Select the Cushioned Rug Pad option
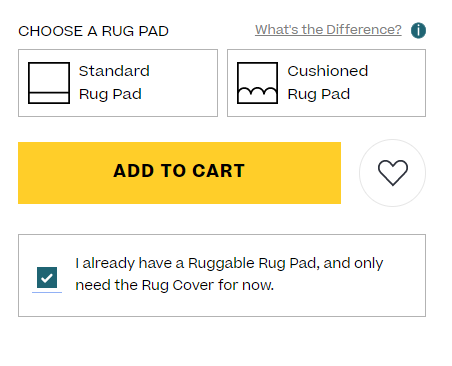 (x=326, y=83)
